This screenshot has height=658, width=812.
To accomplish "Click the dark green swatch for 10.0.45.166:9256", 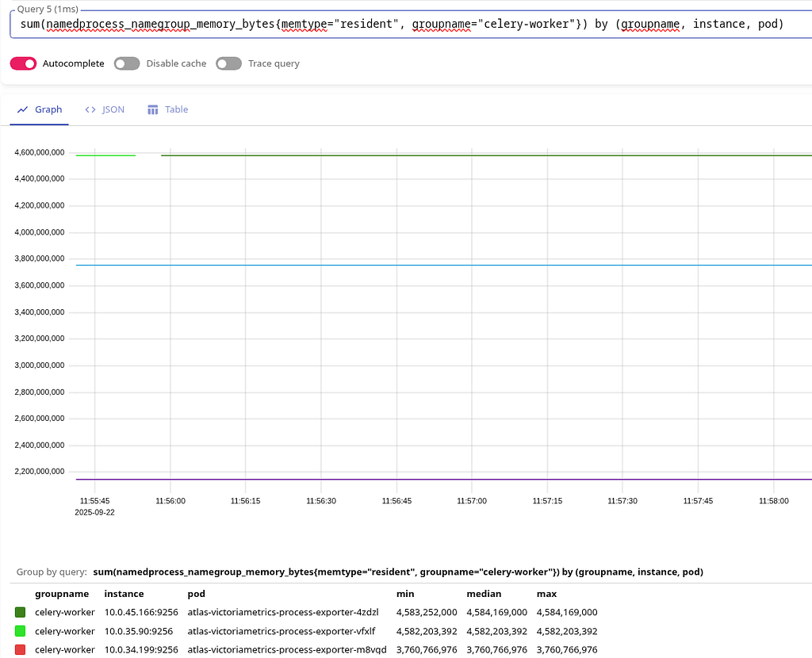I will coord(20,613).
